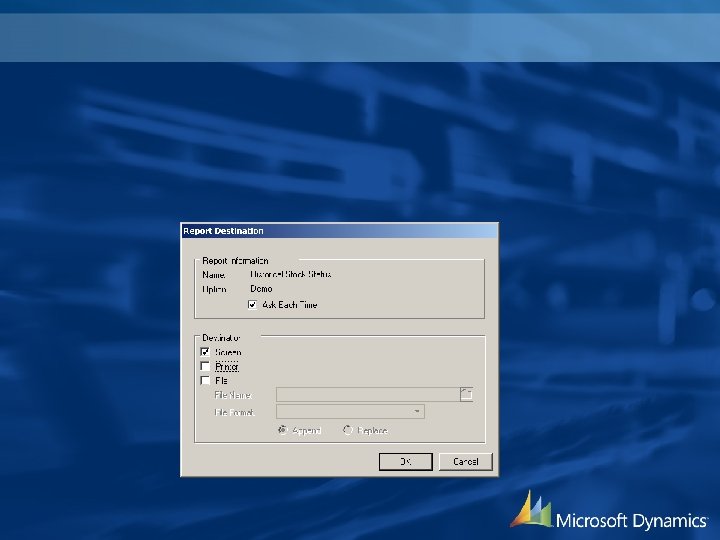Click the report Option value Demo
The image size is (720, 540).
[x=261, y=289]
